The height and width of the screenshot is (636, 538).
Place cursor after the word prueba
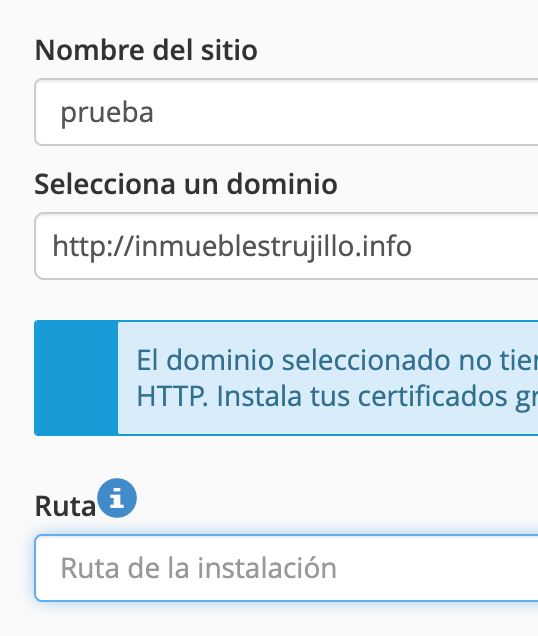point(155,112)
